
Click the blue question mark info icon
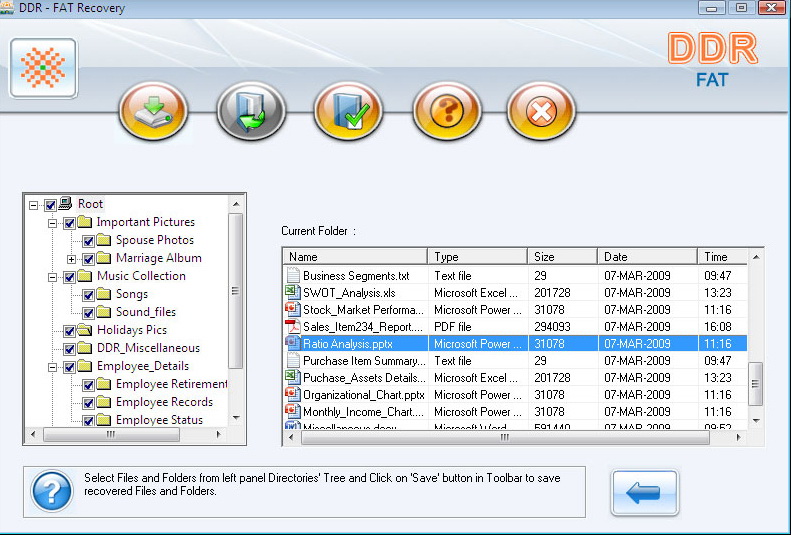[51, 491]
